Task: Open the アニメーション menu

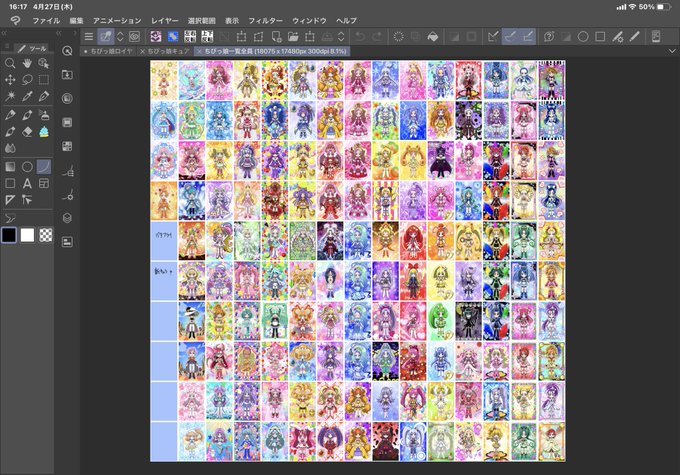Action: [x=117, y=20]
